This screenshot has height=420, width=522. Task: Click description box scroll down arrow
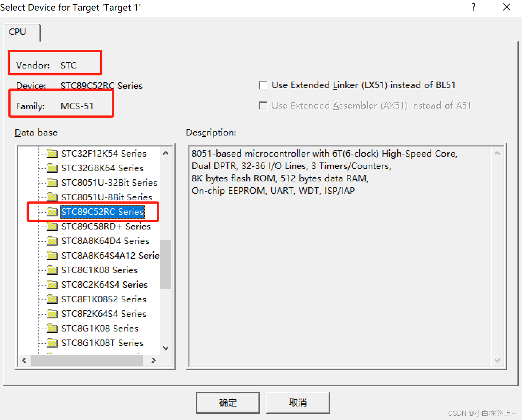[x=497, y=360]
